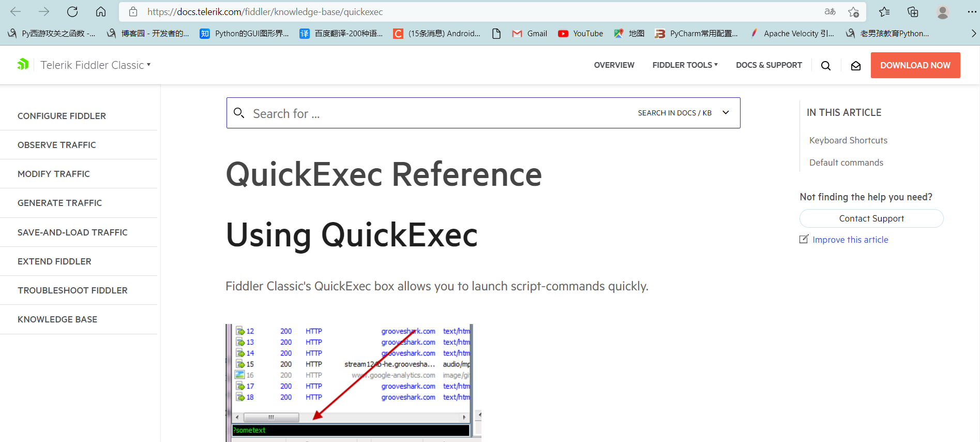
Task: Open EXTEND FIDDLER in the sidebar
Action: 54,261
